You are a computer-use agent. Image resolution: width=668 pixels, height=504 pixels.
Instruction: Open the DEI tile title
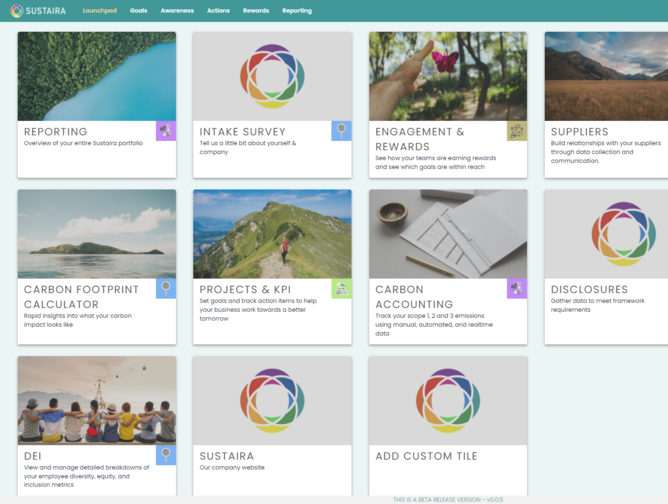tap(33, 456)
